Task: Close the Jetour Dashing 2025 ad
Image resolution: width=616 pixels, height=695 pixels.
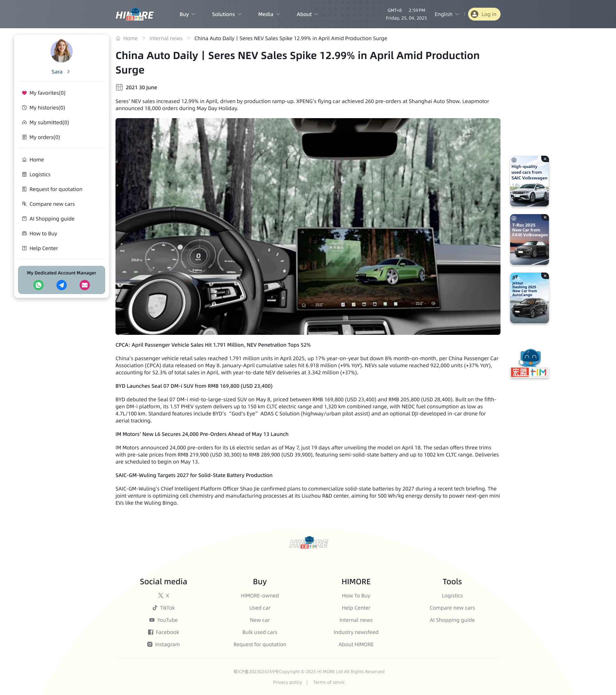Action: (545, 276)
